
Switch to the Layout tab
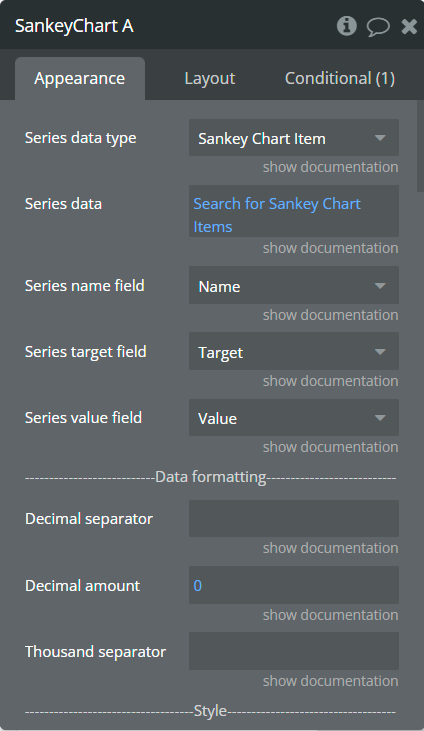point(209,78)
